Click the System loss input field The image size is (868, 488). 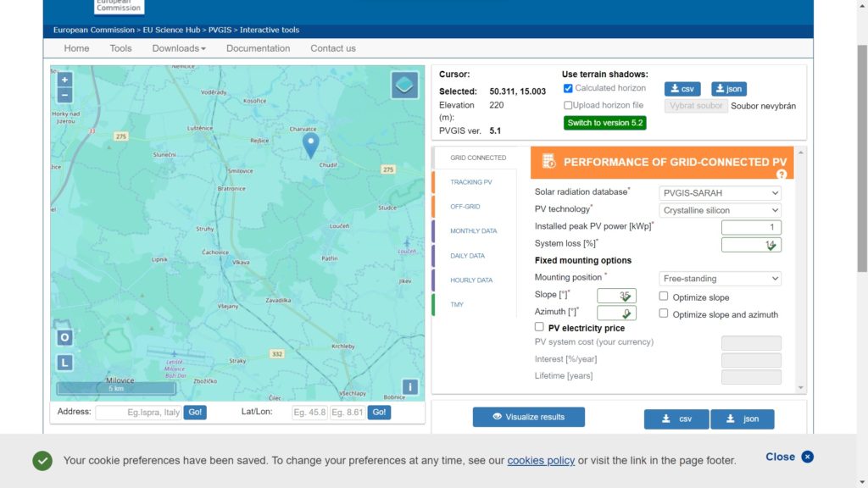coord(751,245)
